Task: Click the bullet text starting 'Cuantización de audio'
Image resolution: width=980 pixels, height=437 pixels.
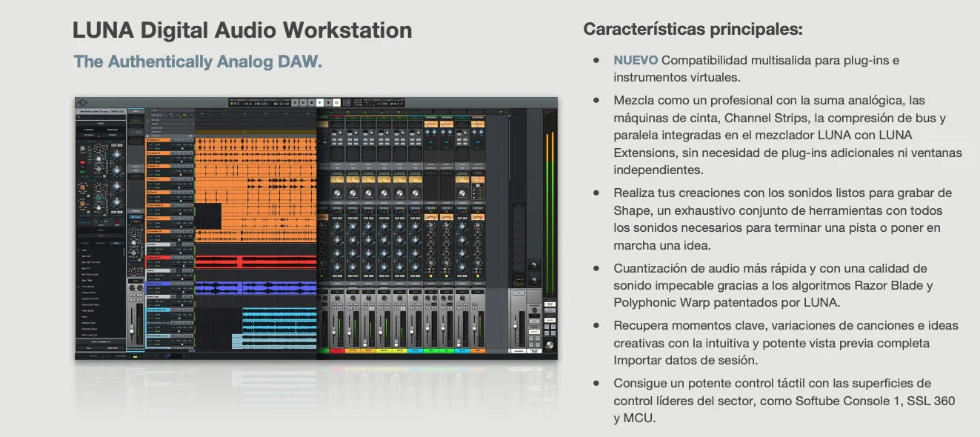Action: (x=773, y=285)
